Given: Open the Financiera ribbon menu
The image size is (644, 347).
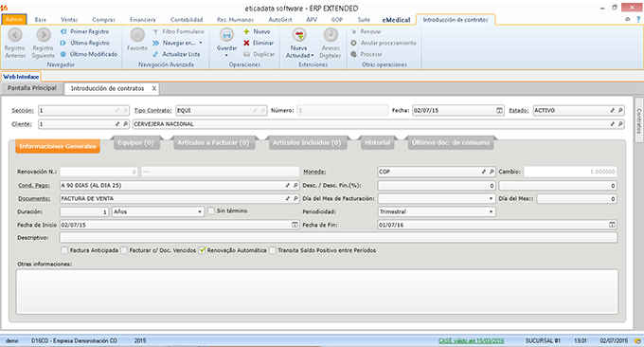Looking at the screenshot, I should (x=142, y=20).
